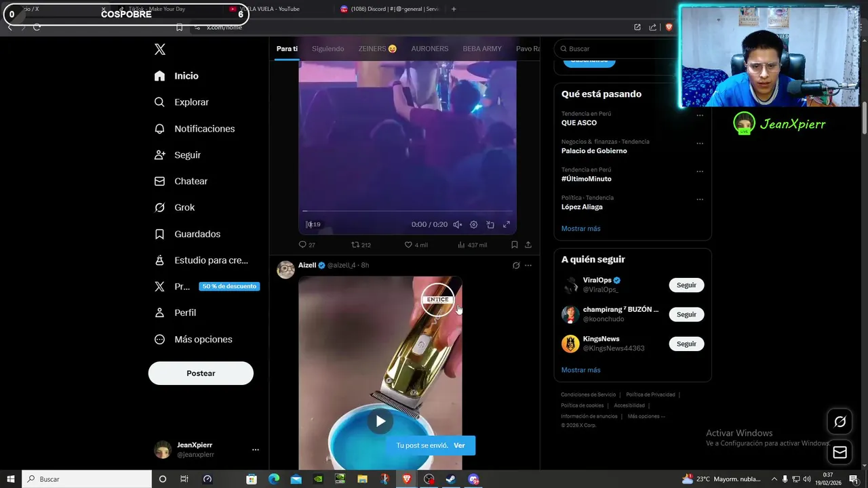This screenshot has width=868, height=488.
Task: Open the JeanXpierr account menu dots
Action: (x=256, y=449)
